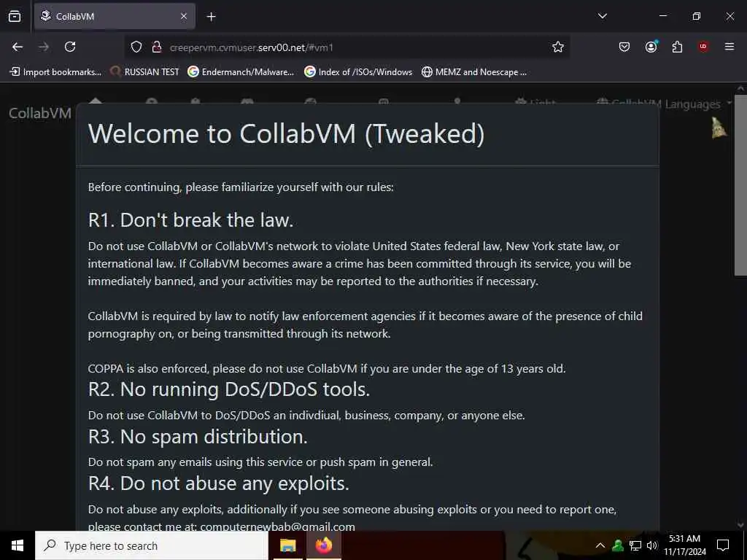The height and width of the screenshot is (560, 747).
Task: Click the R1. Don't break the law. heading
Action: [190, 220]
